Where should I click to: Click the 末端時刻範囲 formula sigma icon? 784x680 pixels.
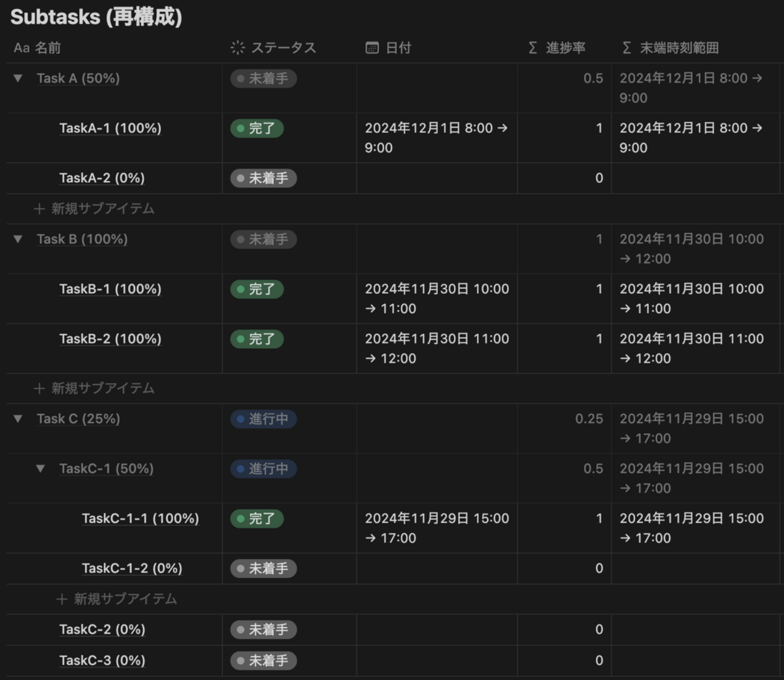[x=627, y=48]
